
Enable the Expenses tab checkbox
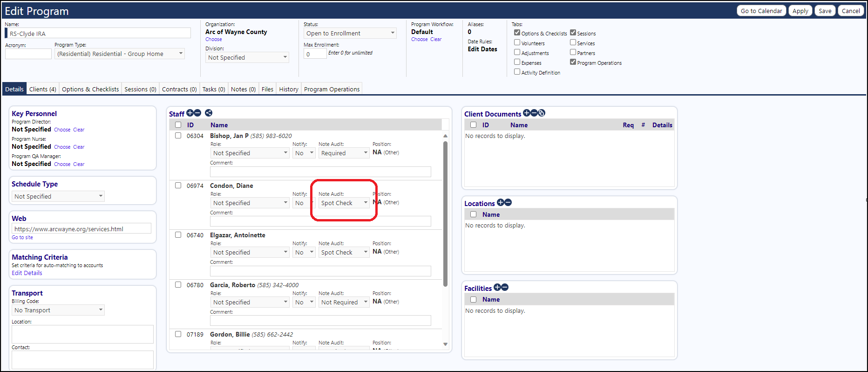[517, 62]
